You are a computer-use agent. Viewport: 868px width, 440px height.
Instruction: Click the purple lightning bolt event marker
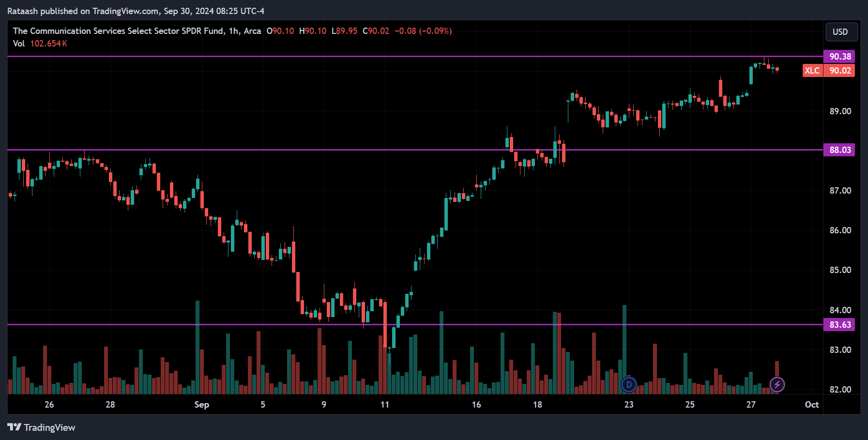(x=777, y=385)
